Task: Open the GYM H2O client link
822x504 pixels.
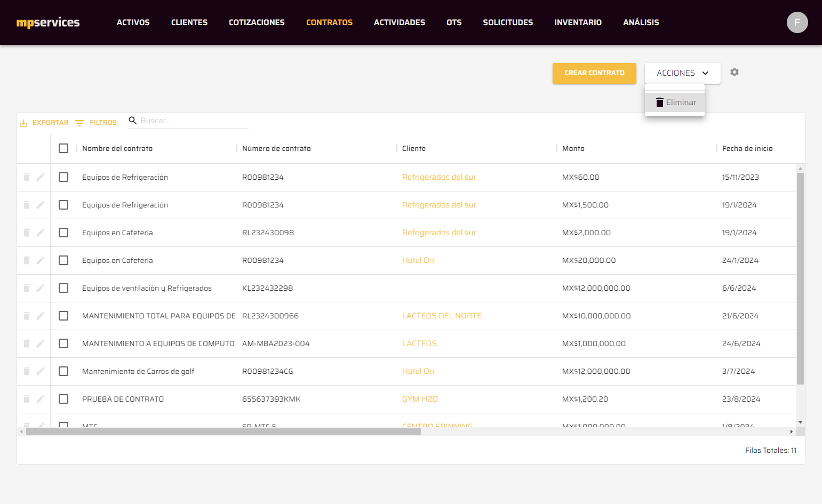Action: pyautogui.click(x=420, y=399)
